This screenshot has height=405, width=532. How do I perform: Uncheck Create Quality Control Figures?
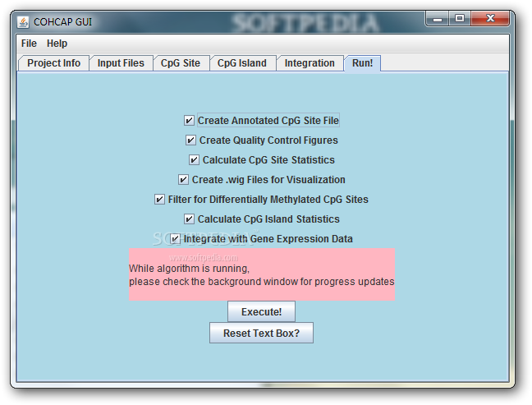(190, 140)
